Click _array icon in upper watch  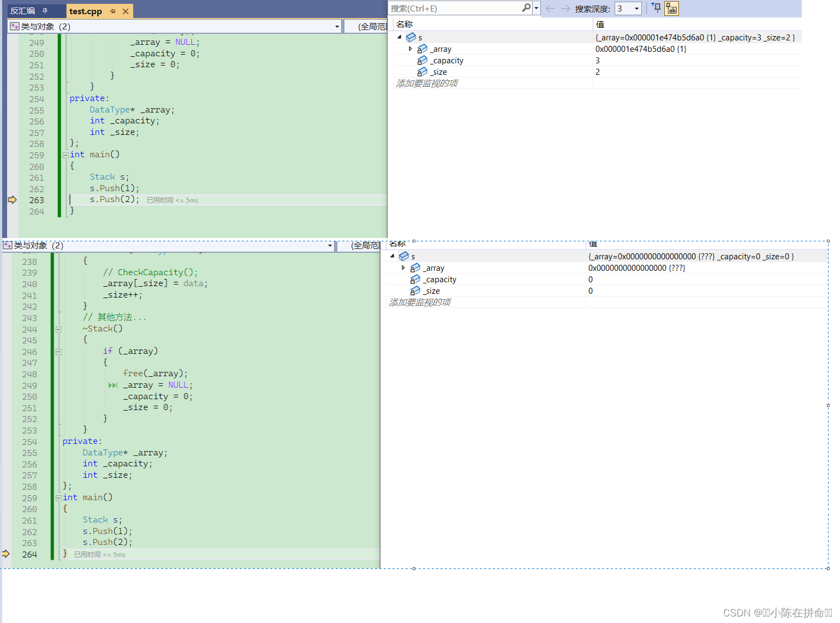coord(422,49)
